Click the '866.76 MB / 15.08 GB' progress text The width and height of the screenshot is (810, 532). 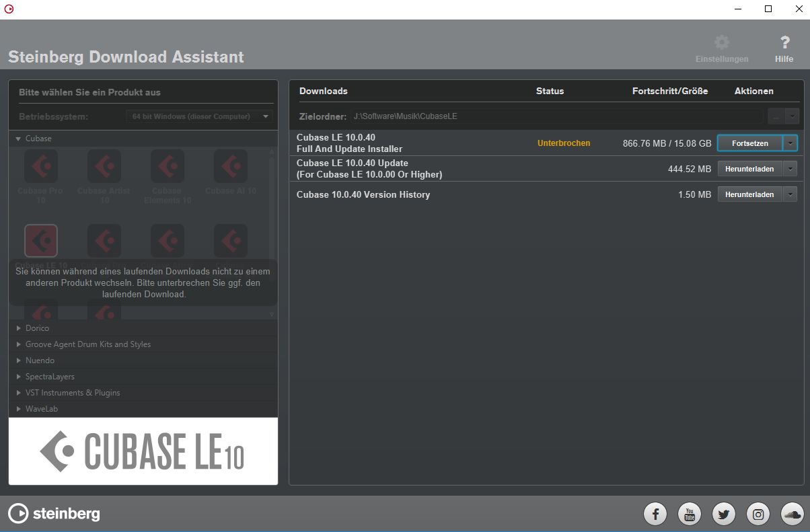point(667,143)
